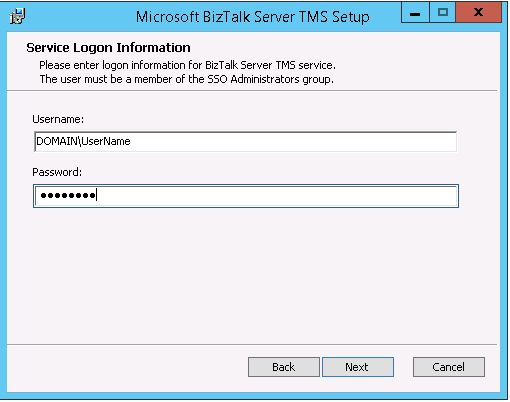510x402 pixels.
Task: Click inside the Username input field
Action: tap(246, 142)
